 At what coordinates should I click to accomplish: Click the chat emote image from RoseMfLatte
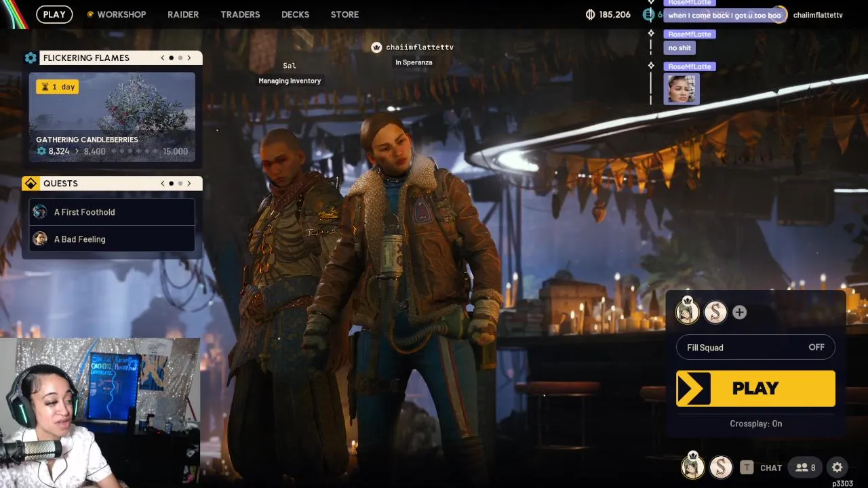coord(682,89)
